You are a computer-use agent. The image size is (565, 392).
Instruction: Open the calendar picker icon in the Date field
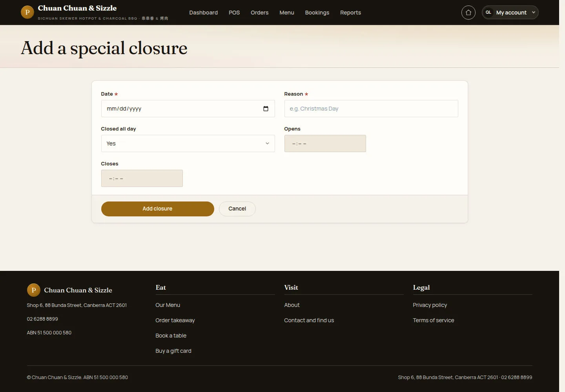[266, 109]
